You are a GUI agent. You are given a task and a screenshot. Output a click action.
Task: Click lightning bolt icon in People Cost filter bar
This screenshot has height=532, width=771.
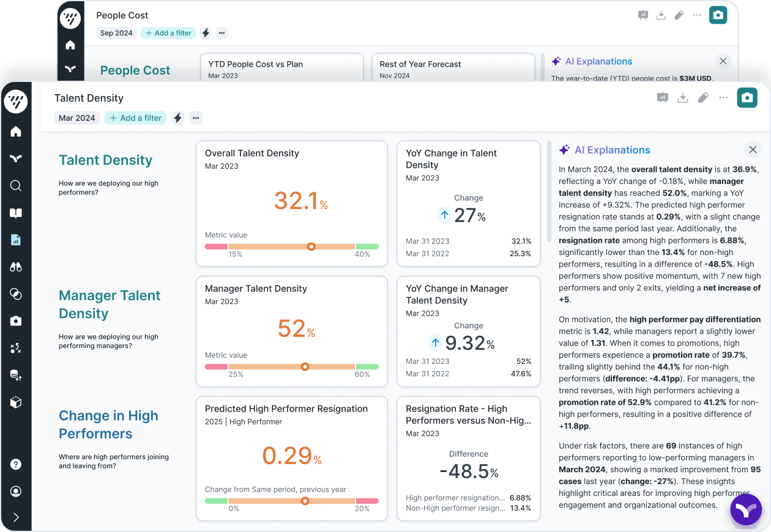click(206, 33)
